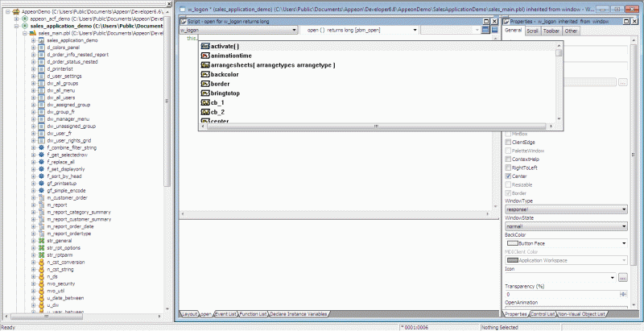Click the Button Face color swatch
The width and height of the screenshot is (644, 331).
(513, 243)
